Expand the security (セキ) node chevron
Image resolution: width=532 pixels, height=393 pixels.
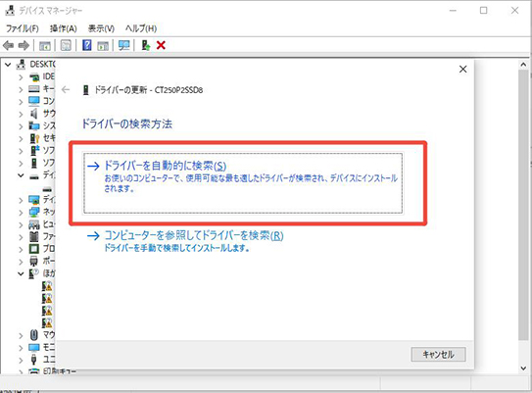(21, 138)
